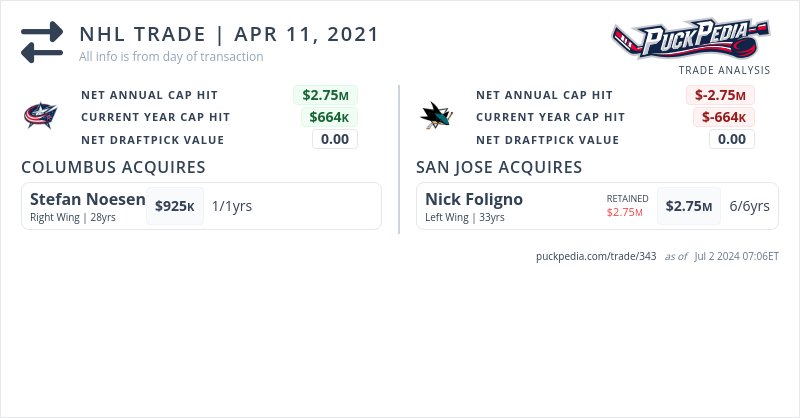Screen dimensions: 800x418
Task: Open Stefan Noesen player name
Action: (x=87, y=199)
